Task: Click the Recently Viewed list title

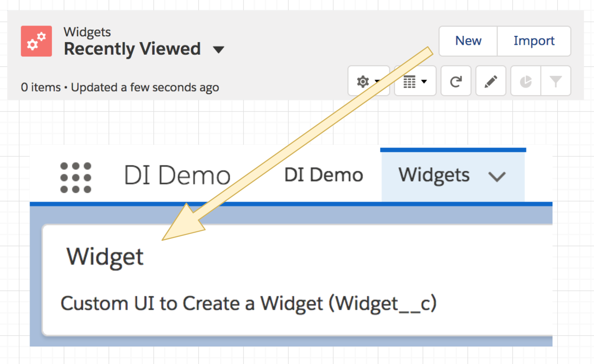Action: tap(132, 49)
